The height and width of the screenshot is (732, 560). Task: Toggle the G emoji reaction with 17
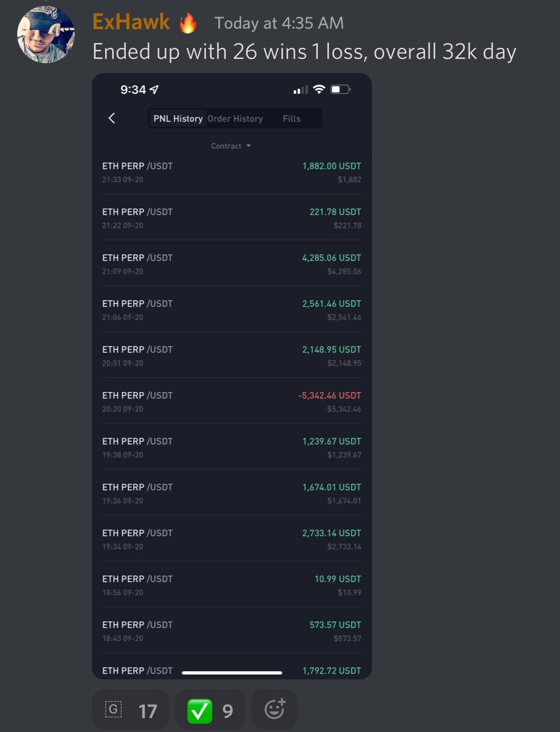tap(130, 710)
